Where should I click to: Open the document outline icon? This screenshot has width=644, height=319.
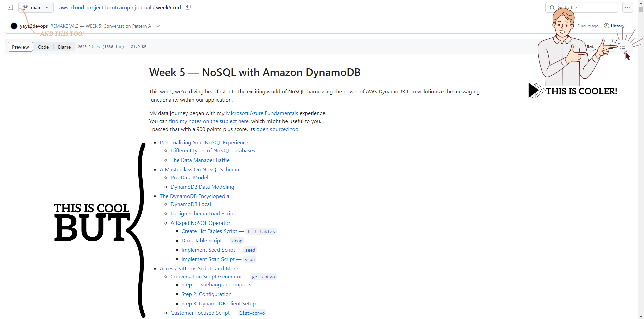623,47
